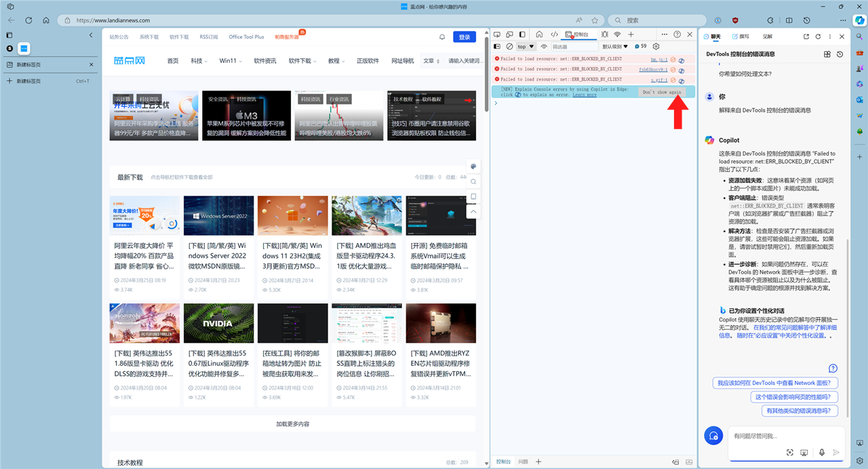
Task: Click 加载更多内容 to load more
Action: tap(292, 424)
